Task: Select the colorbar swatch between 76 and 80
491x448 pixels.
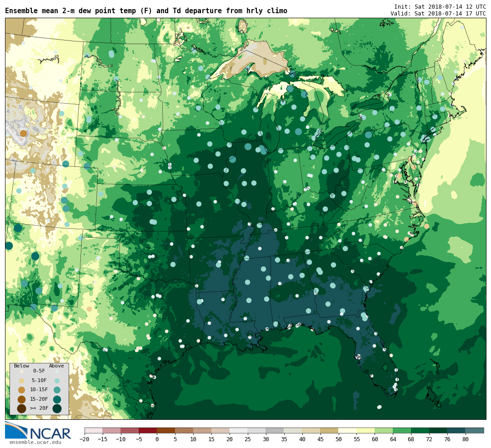Action: (x=456, y=430)
